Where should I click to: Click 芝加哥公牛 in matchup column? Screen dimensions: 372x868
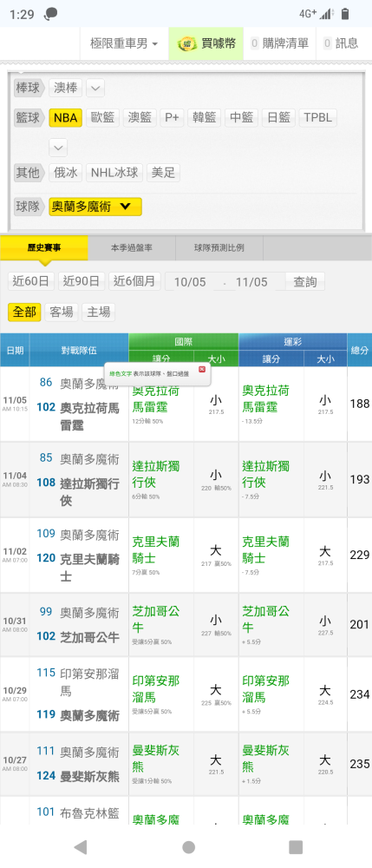pos(89,636)
